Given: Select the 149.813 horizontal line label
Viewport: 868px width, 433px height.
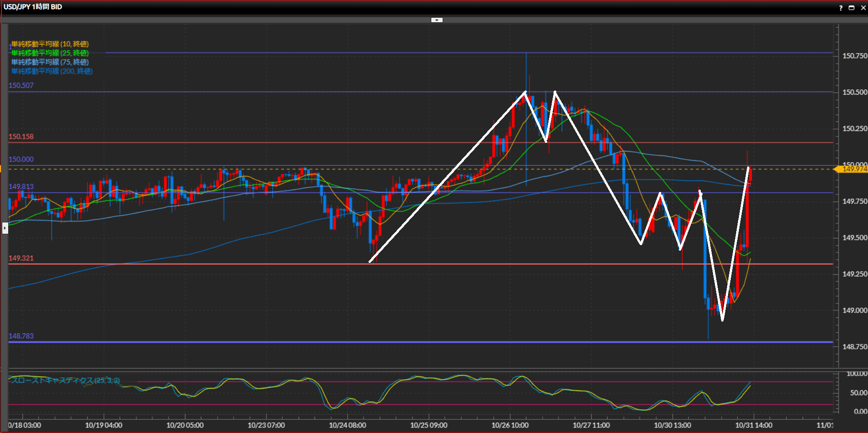Looking at the screenshot, I should point(21,187).
